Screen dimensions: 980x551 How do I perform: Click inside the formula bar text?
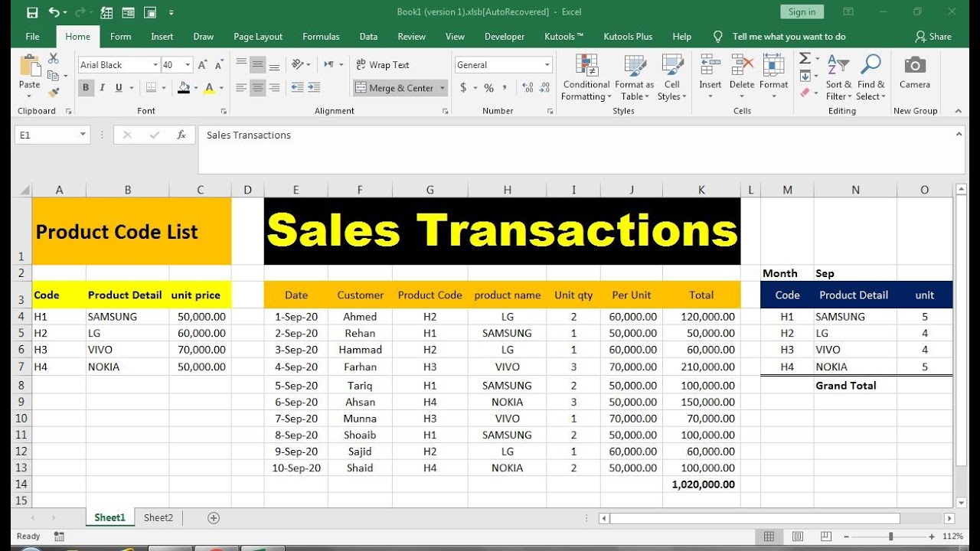tap(249, 135)
